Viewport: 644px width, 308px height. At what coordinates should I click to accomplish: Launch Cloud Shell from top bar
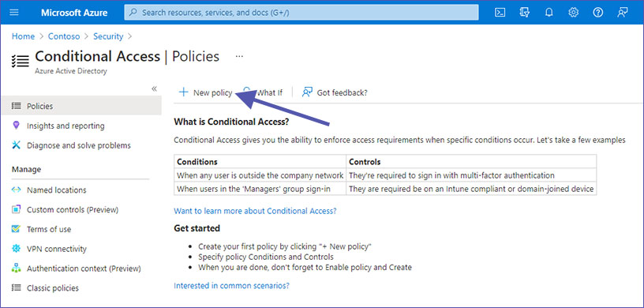coord(500,13)
